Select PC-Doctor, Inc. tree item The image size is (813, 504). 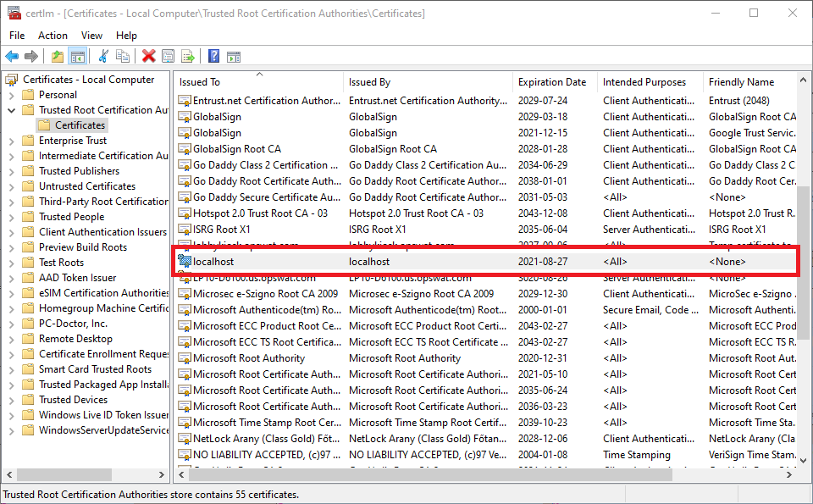(73, 324)
